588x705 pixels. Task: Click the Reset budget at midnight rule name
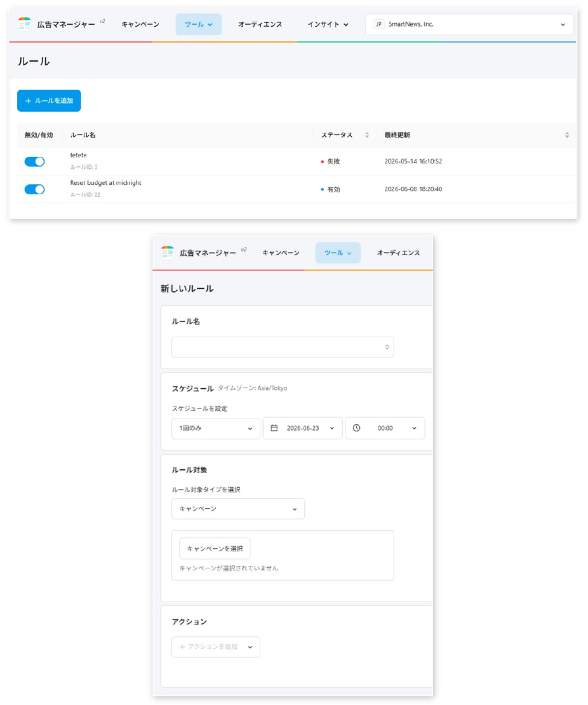click(x=105, y=182)
